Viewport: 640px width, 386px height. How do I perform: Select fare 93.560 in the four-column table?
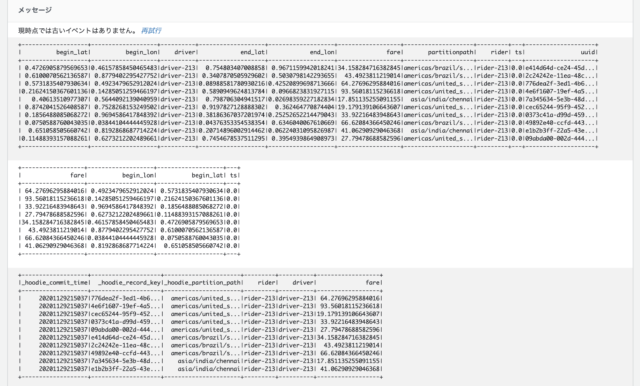coord(54,199)
